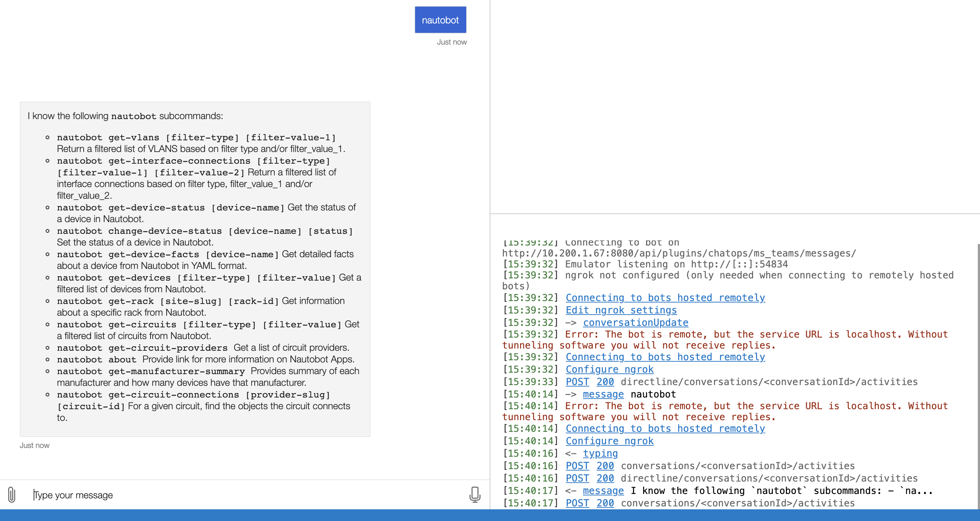
Task: Select the sent 'nautobot' message bubble
Action: click(x=440, y=20)
